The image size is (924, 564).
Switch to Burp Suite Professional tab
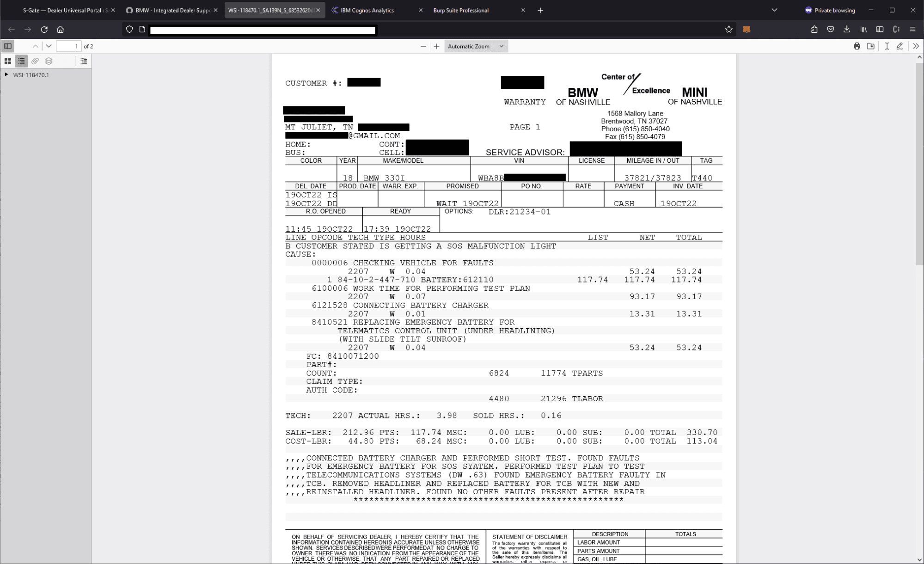(x=460, y=10)
